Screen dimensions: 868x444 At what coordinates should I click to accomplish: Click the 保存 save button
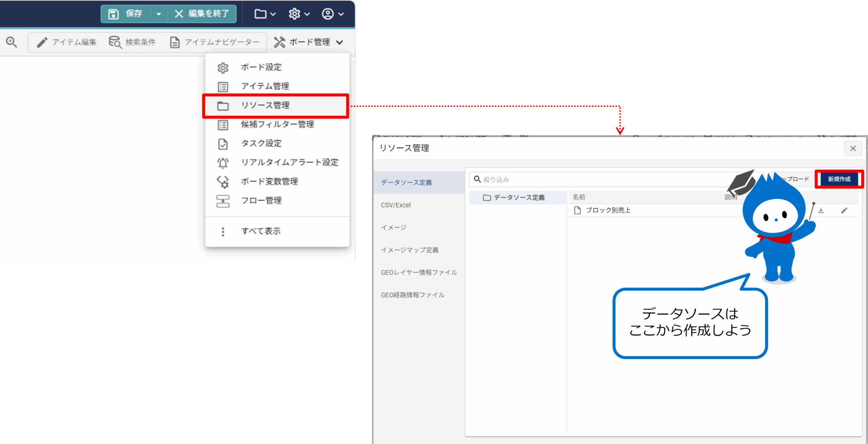pos(126,14)
